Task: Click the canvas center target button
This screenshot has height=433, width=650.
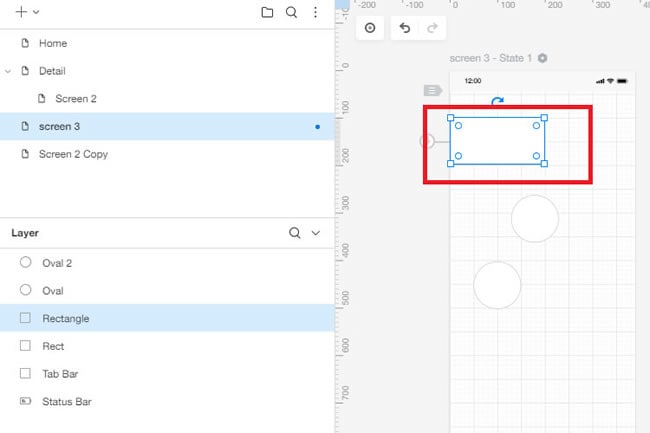Action: click(370, 28)
